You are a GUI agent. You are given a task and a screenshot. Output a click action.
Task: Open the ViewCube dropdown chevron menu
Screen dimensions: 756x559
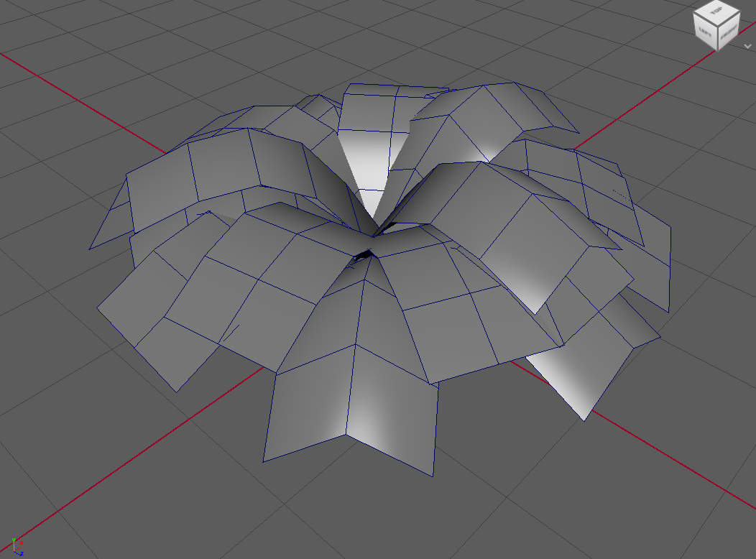click(x=748, y=46)
